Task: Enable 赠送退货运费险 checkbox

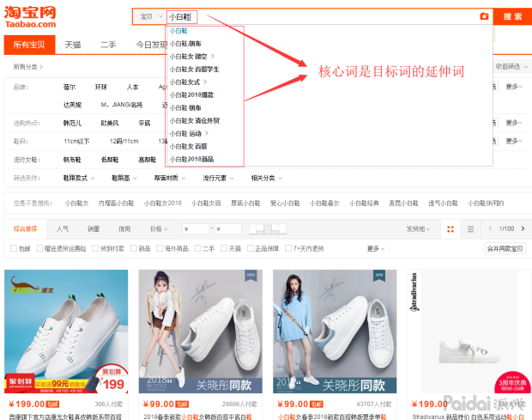Action: (39, 248)
